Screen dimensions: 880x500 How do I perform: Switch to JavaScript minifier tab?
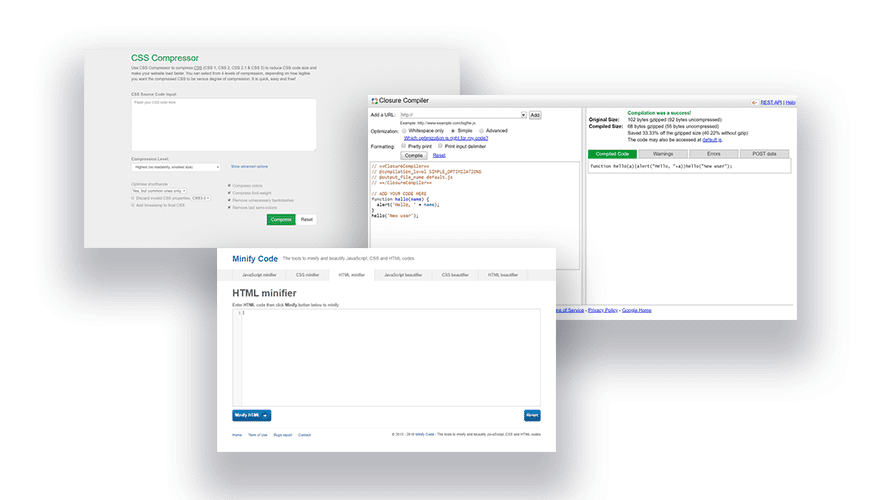coord(259,275)
